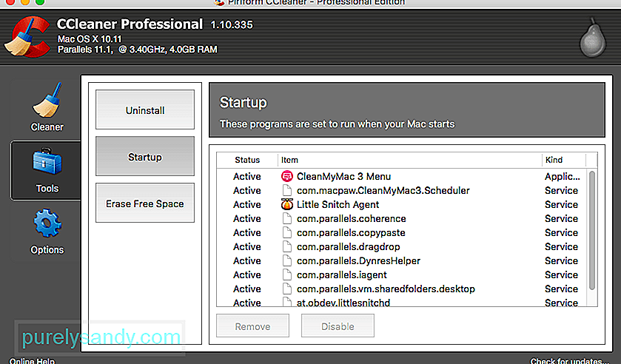Click the com.macpaw.CleanMyMac3.Scheduler file icon
This screenshot has width=621, height=364.
pyautogui.click(x=286, y=191)
